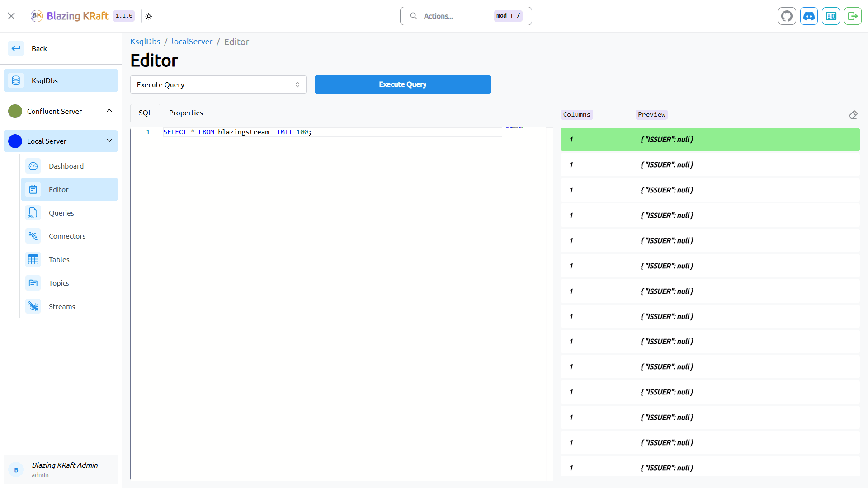The height and width of the screenshot is (488, 868).
Task: Go to localServer breadcrumb link
Action: click(192, 42)
